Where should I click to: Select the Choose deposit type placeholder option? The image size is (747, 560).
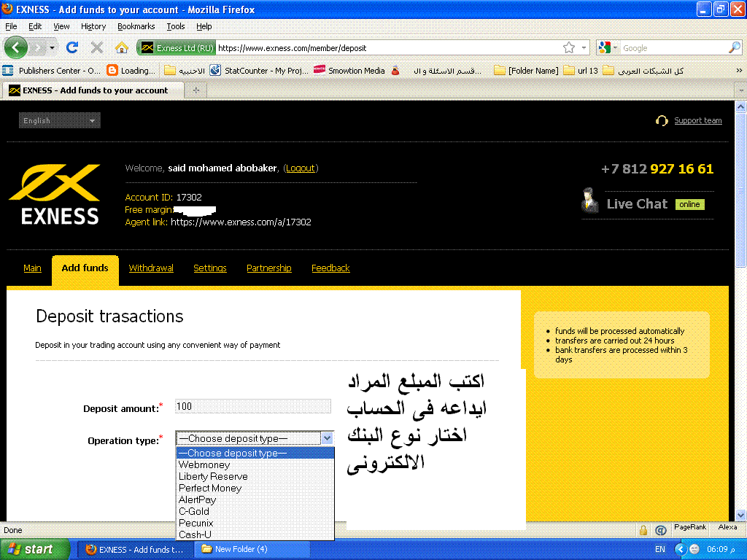tap(255, 453)
